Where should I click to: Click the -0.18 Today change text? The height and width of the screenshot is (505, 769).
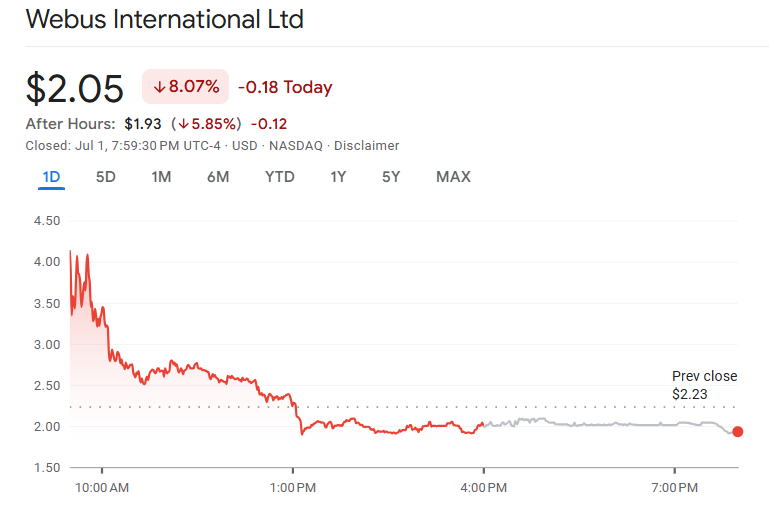coord(285,87)
